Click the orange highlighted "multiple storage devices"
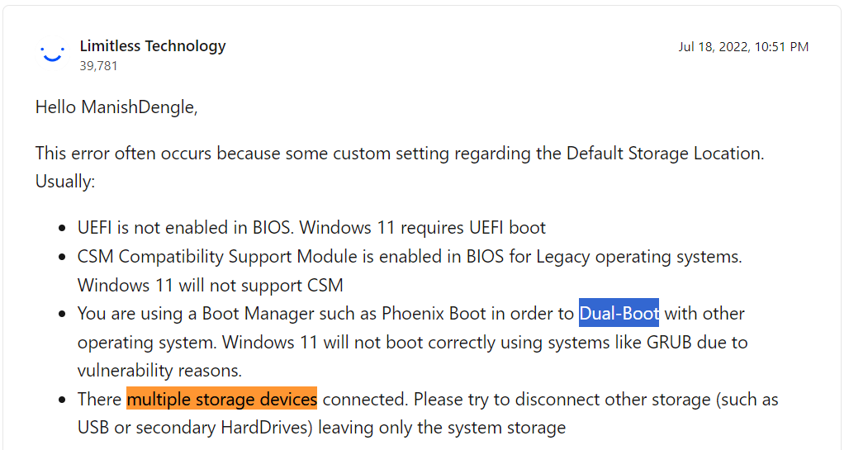This screenshot has height=450, width=868. click(221, 400)
